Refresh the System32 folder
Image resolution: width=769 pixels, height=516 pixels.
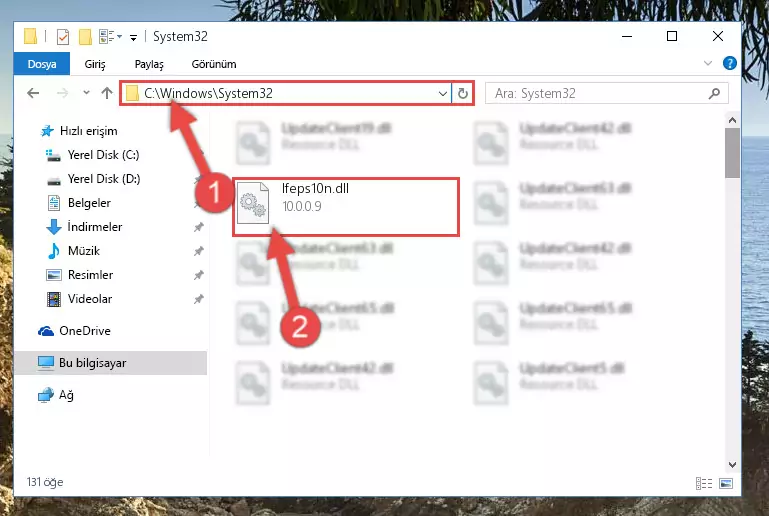click(462, 93)
